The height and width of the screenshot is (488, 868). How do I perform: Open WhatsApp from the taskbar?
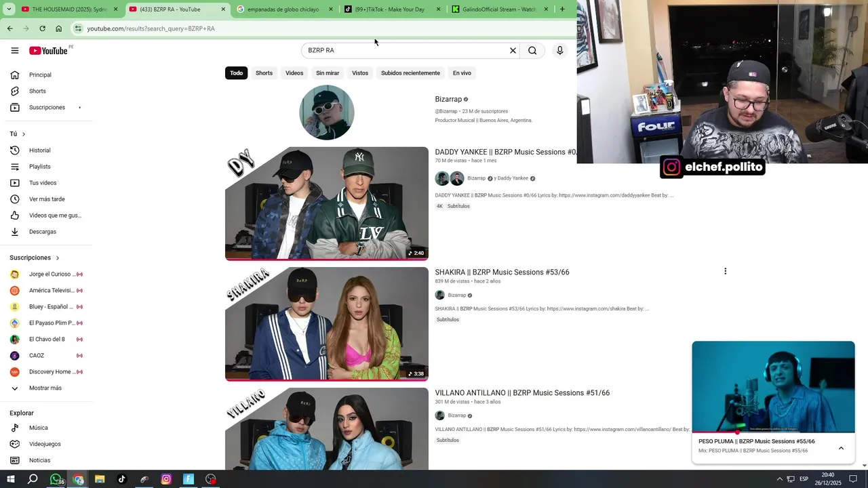(56, 479)
